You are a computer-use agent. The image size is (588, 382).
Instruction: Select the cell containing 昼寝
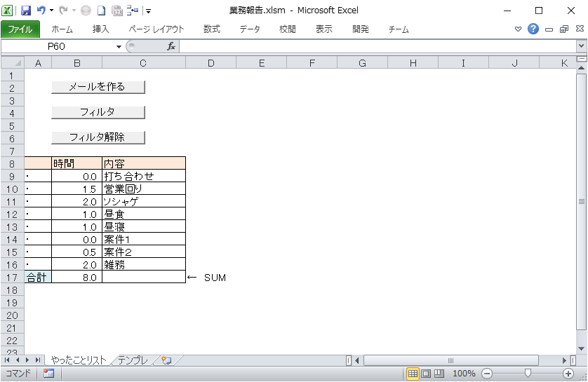[x=144, y=226]
